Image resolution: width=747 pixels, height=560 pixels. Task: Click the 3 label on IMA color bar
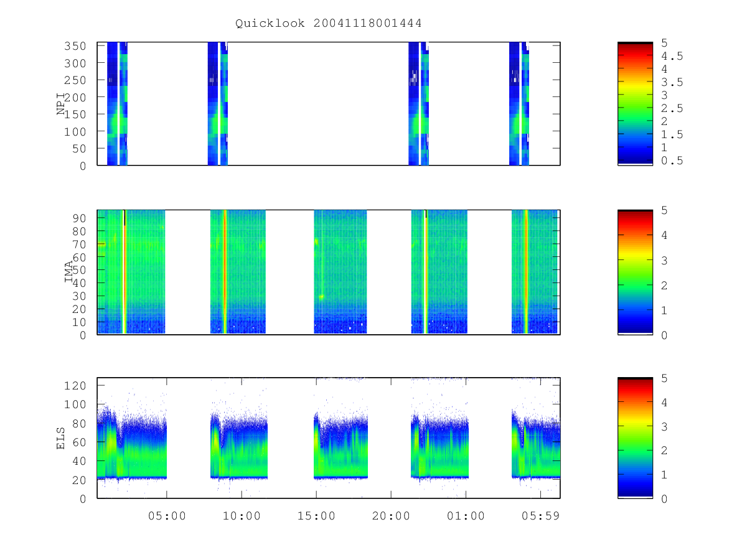[665, 260]
